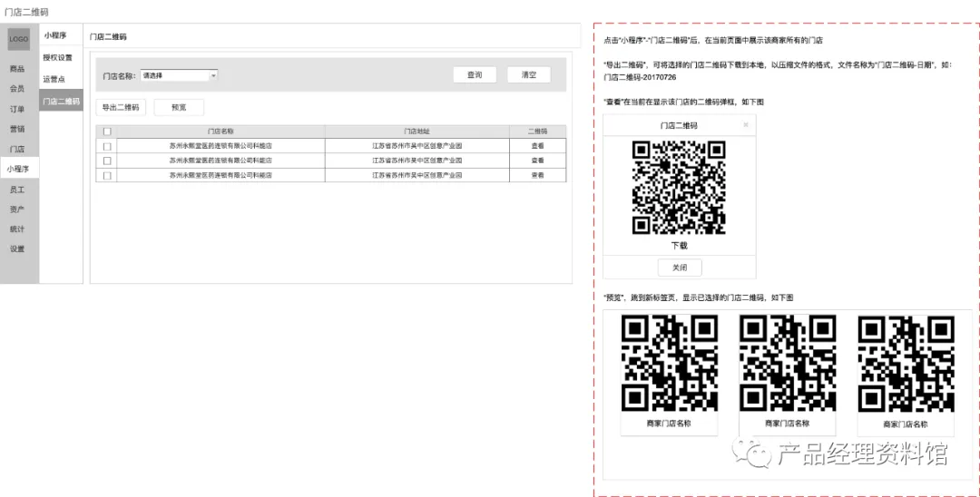The width and height of the screenshot is (980, 497).
Task: Go to 会员 in the left sidebar
Action: [17, 89]
